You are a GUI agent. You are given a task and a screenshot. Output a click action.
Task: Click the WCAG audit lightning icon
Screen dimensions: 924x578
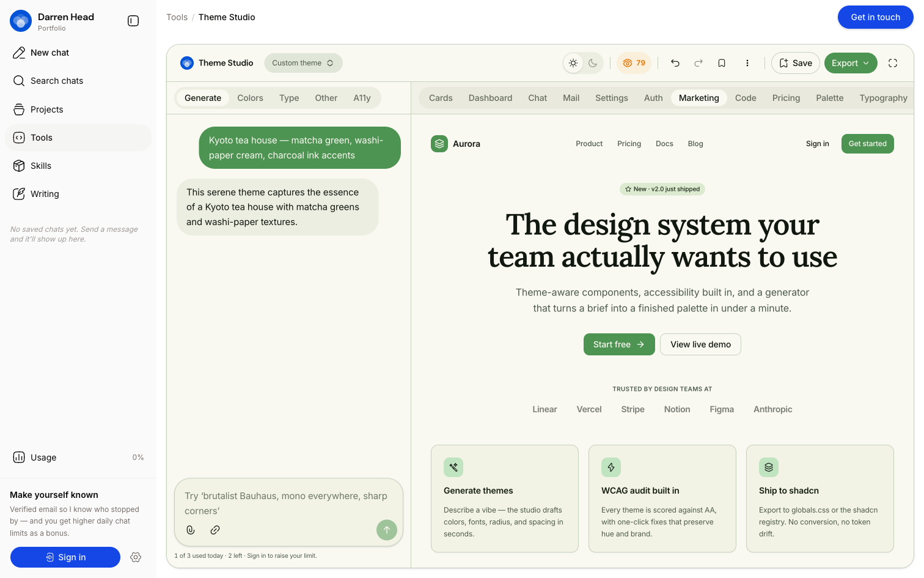pyautogui.click(x=611, y=467)
